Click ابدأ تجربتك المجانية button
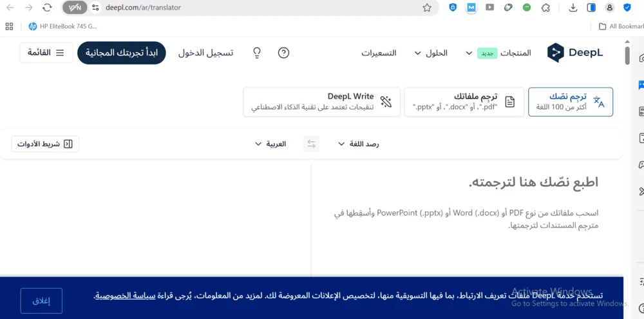Screen dimensions: 644x319 (x=122, y=53)
